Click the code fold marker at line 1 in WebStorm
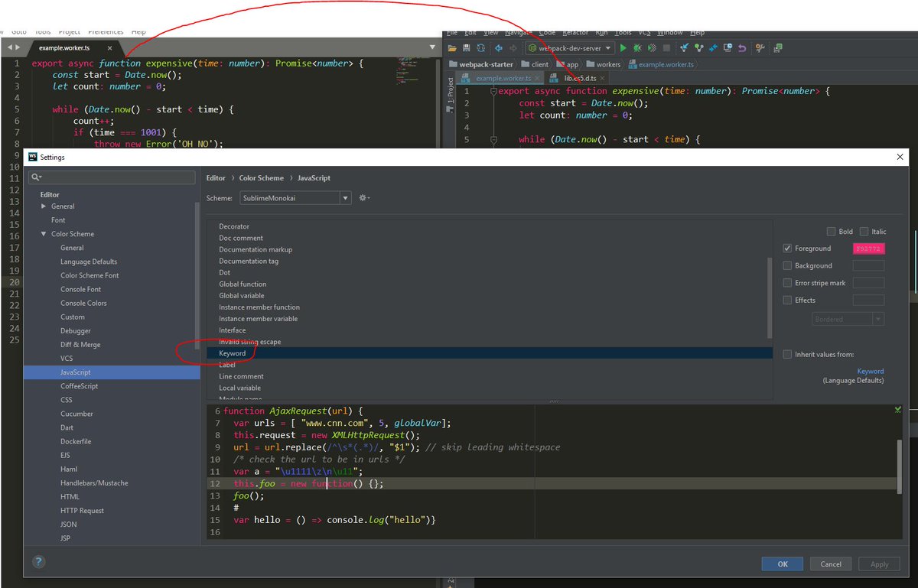Image resolution: width=918 pixels, height=588 pixels. [495, 91]
